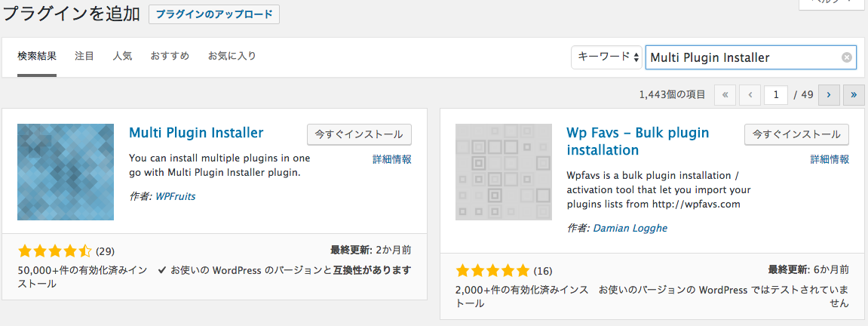This screenshot has width=868, height=326.
Task: Switch to the おすすめ tab
Action: (x=170, y=56)
